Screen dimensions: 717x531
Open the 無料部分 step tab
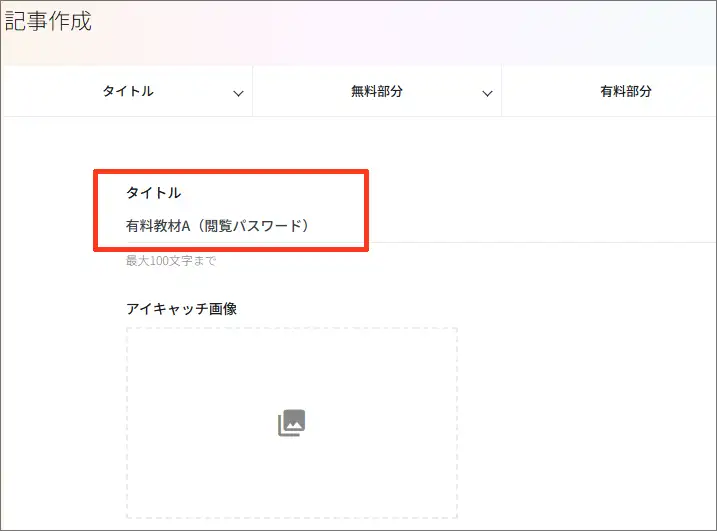tap(376, 92)
